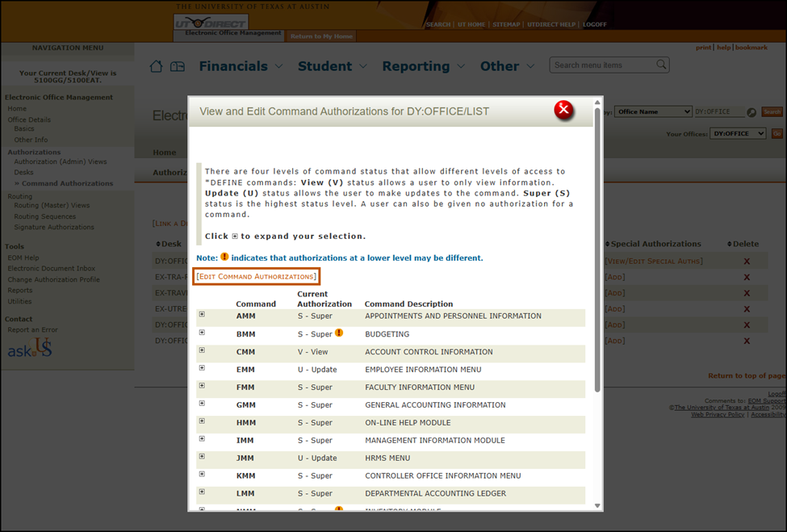Expand the JMM HRMS menu row

pos(202,456)
